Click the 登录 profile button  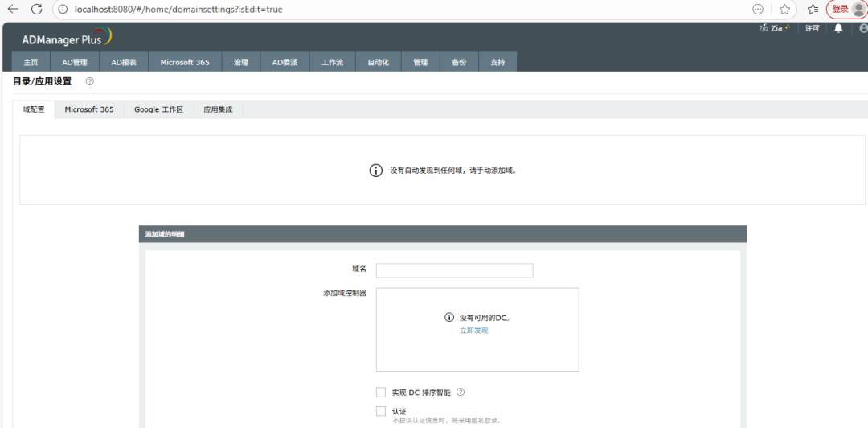[846, 10]
